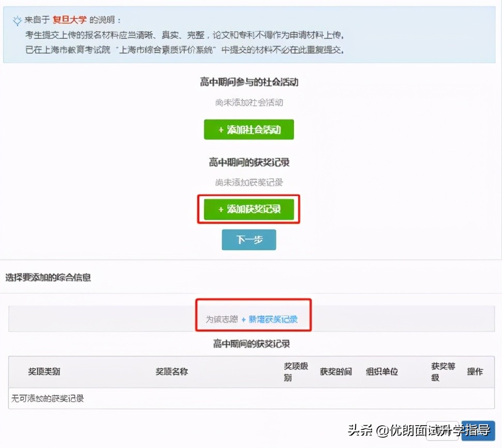The height and width of the screenshot is (448, 502).
Task: Click the blue 下一步 button
Action: click(x=249, y=240)
